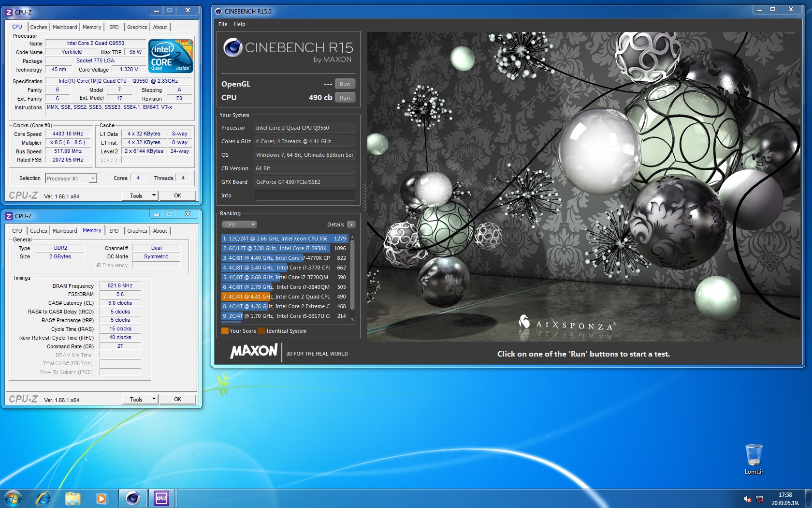Switch to SPD tab in upper CPU-Z

coord(114,27)
